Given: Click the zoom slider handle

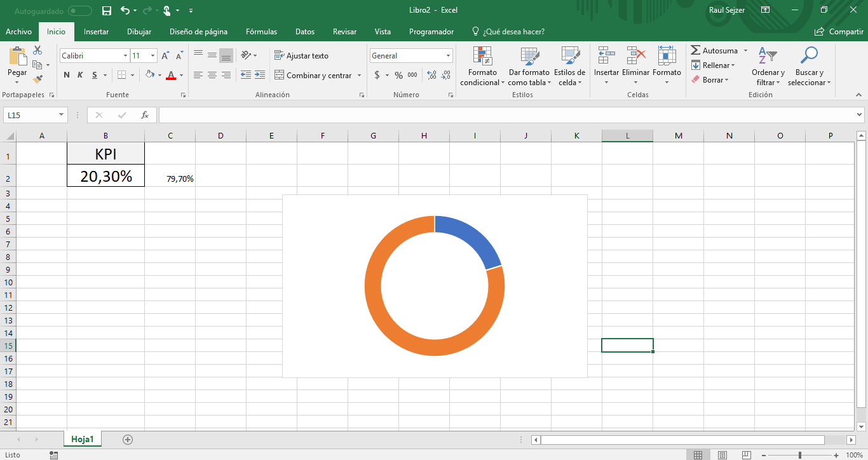Looking at the screenshot, I should 799,455.
